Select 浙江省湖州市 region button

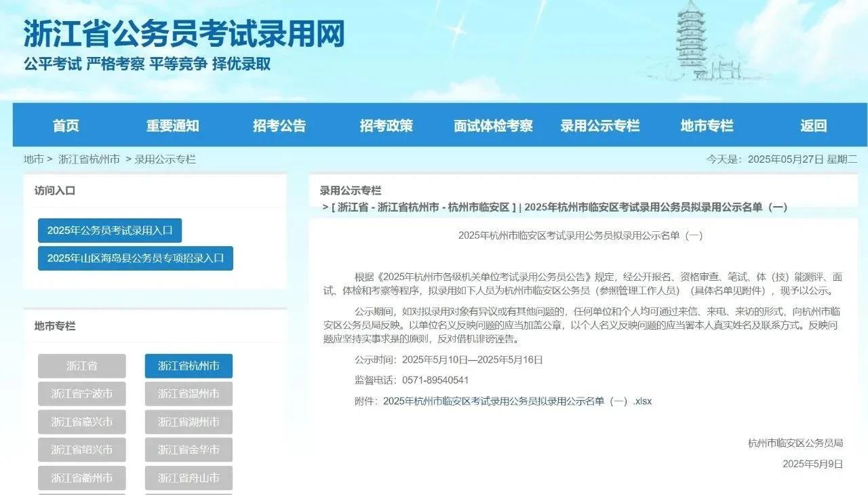[x=189, y=422]
